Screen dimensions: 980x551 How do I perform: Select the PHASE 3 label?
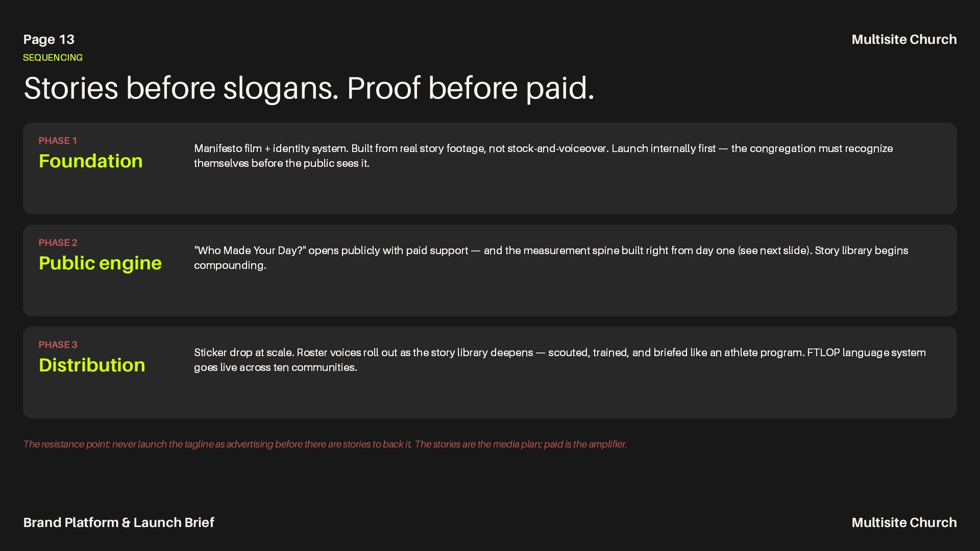coord(58,344)
